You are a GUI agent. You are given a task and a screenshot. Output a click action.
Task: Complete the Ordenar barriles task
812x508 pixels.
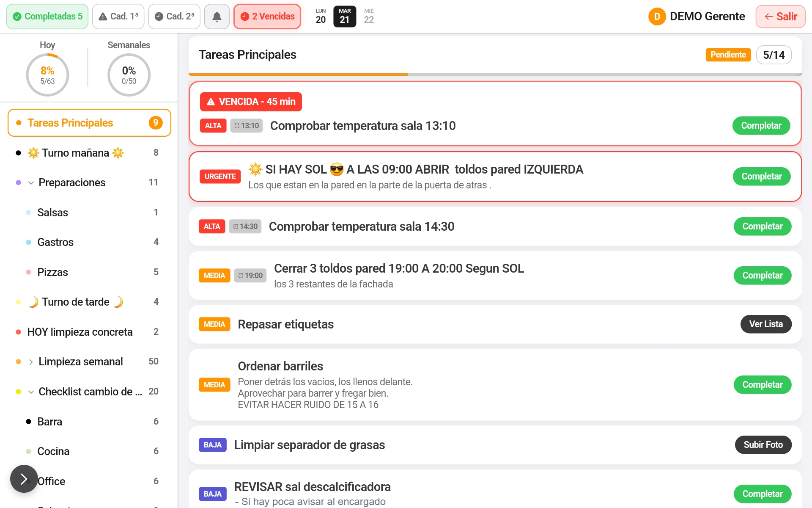click(763, 385)
